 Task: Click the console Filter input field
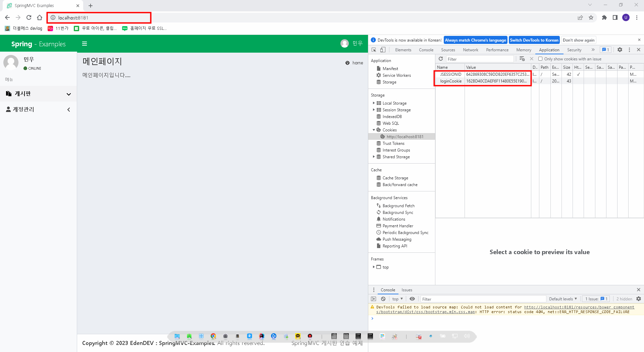pos(483,299)
